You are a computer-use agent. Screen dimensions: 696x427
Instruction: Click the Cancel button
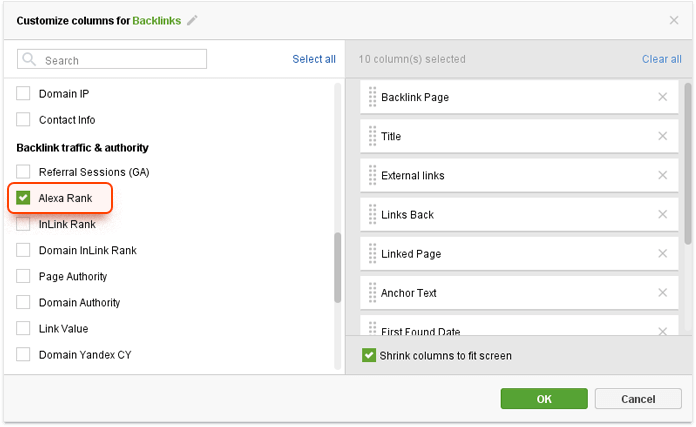click(x=638, y=399)
